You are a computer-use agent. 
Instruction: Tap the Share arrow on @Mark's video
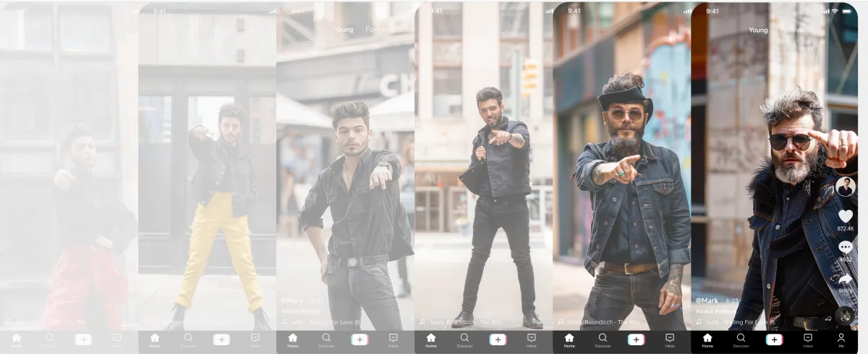point(845,279)
